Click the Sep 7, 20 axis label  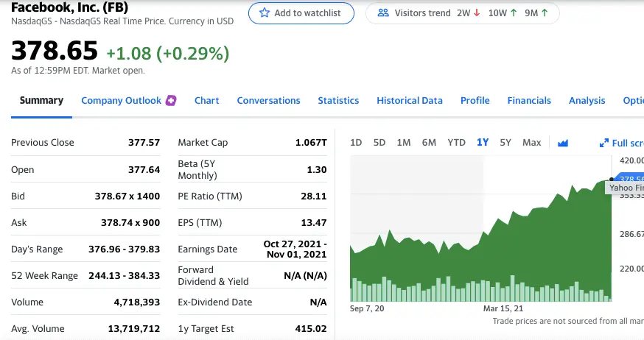[x=367, y=308]
